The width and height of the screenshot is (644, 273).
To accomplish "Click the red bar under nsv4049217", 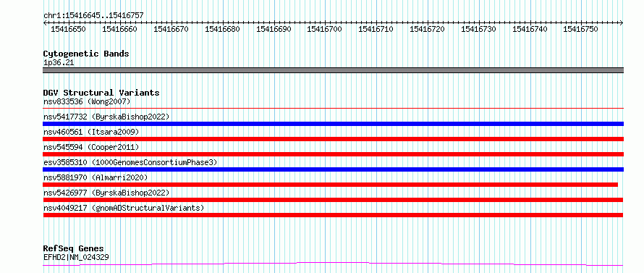I will point(333,215).
